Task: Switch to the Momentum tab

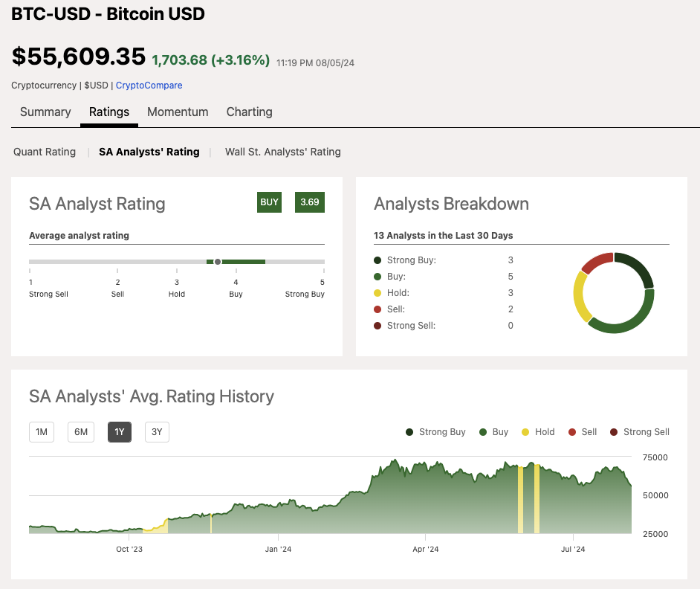Action: pyautogui.click(x=178, y=112)
